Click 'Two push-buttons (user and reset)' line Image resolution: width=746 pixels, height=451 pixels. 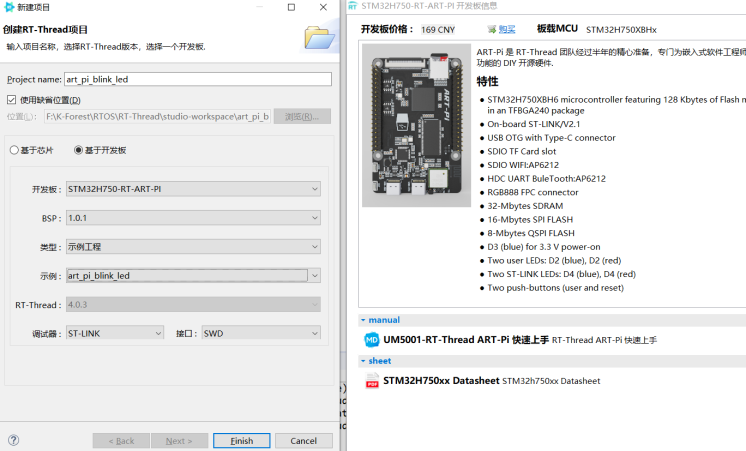tap(555, 288)
